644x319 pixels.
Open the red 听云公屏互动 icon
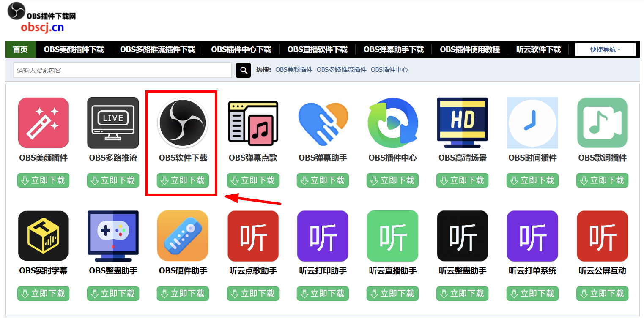coord(602,236)
